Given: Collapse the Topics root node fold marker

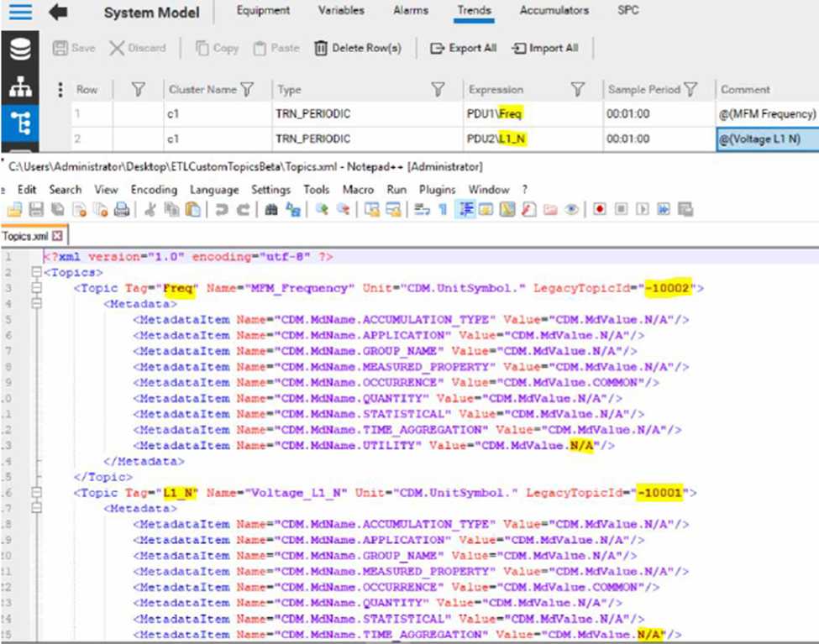Looking at the screenshot, I should [x=36, y=272].
